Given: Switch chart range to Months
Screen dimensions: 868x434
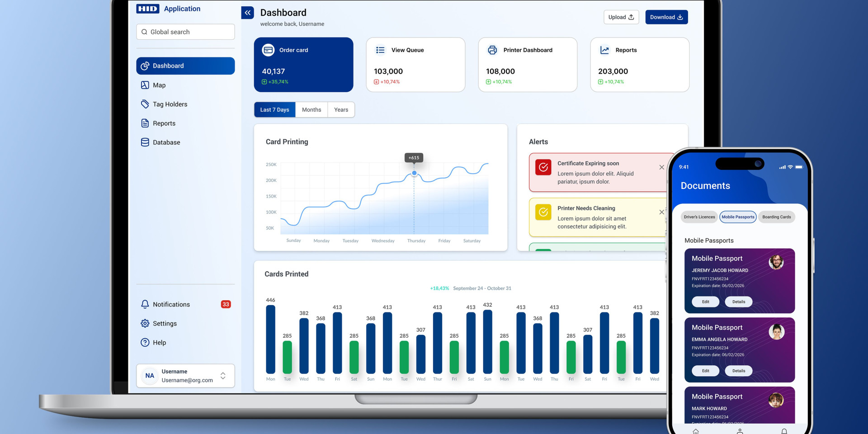Looking at the screenshot, I should pos(311,110).
